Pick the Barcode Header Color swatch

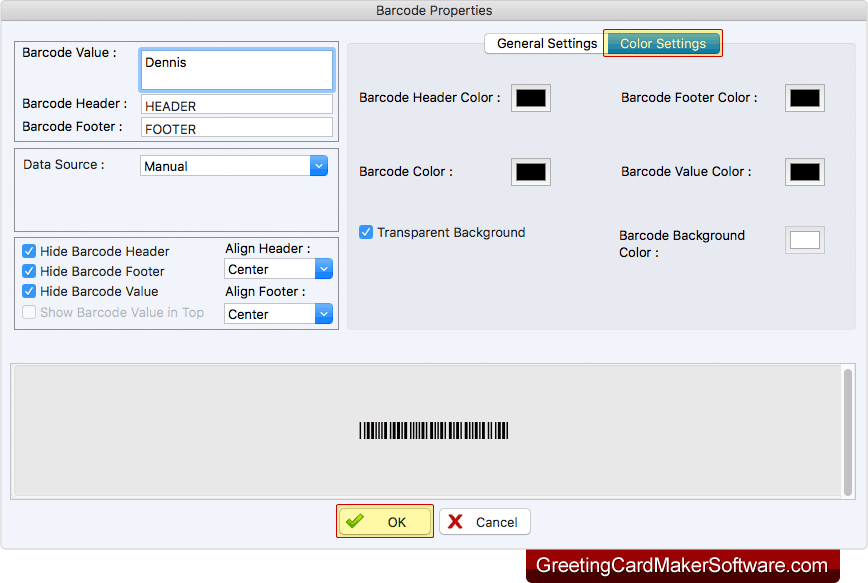click(530, 98)
